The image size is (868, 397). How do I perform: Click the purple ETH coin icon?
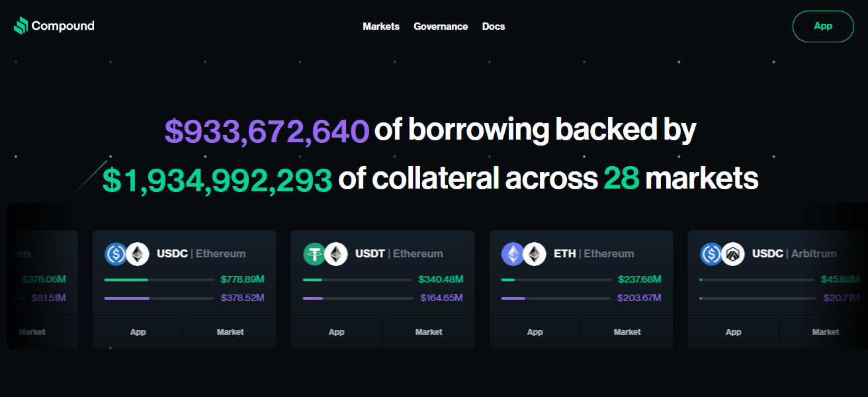(513, 254)
